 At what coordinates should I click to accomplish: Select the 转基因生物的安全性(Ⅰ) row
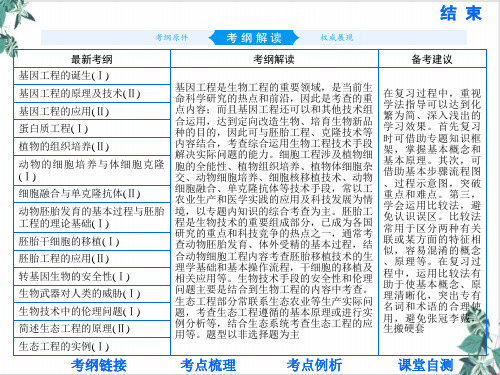92,276
